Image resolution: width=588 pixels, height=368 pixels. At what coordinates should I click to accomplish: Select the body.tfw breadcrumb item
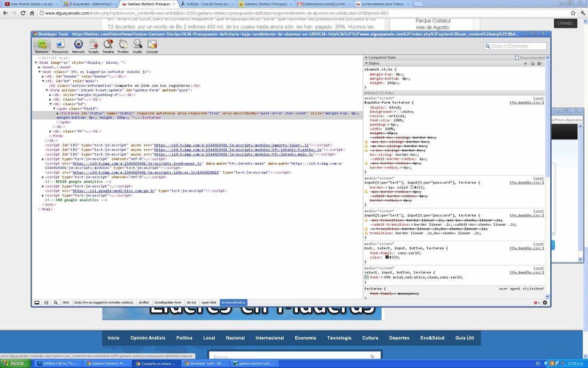(x=104, y=302)
